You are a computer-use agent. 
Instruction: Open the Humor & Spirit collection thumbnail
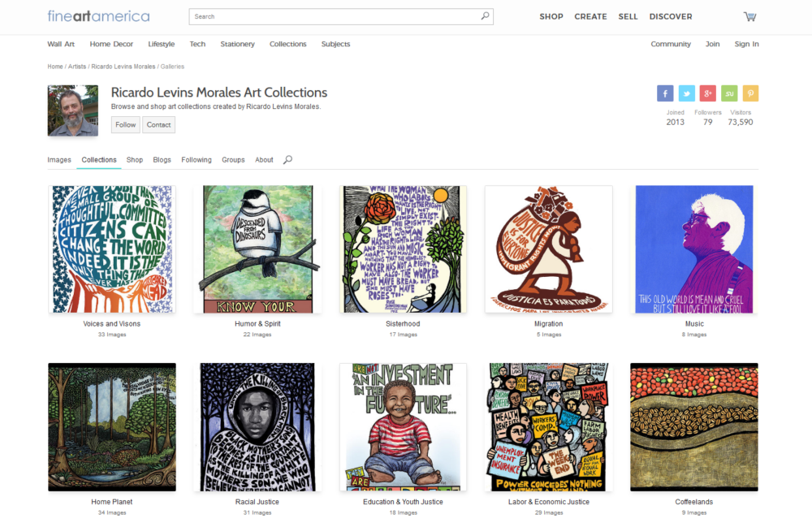click(x=257, y=249)
